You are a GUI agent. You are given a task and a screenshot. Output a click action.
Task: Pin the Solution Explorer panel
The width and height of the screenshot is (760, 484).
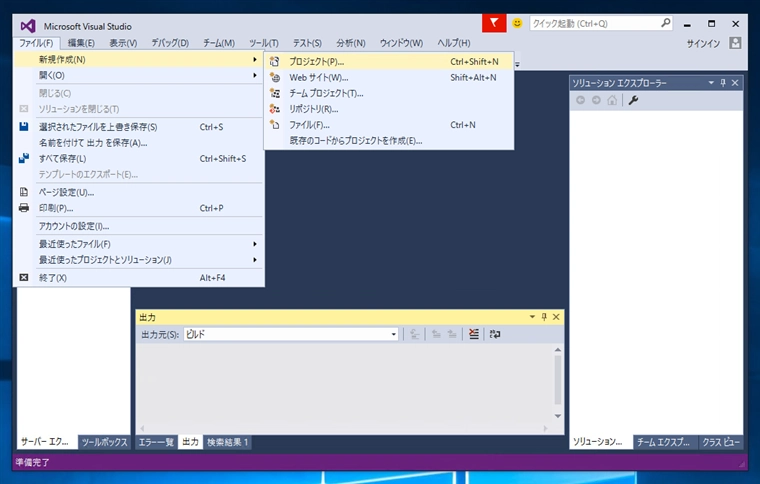click(723, 83)
